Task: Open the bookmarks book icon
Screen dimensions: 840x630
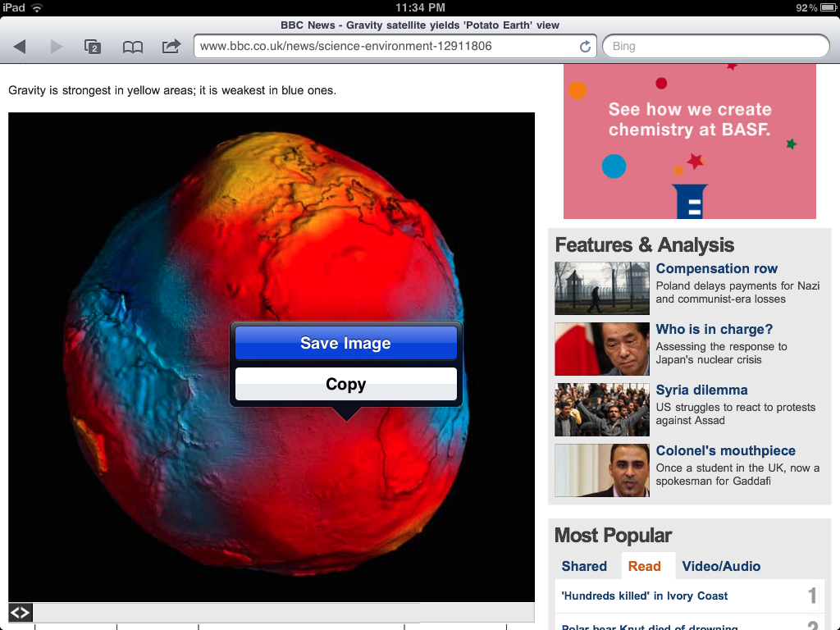Action: [133, 47]
